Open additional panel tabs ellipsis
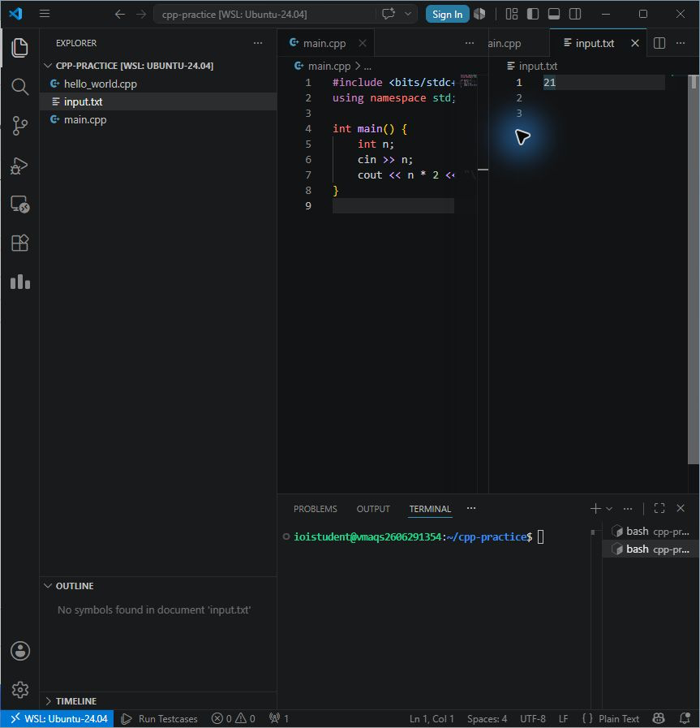This screenshot has width=700, height=728. (471, 508)
